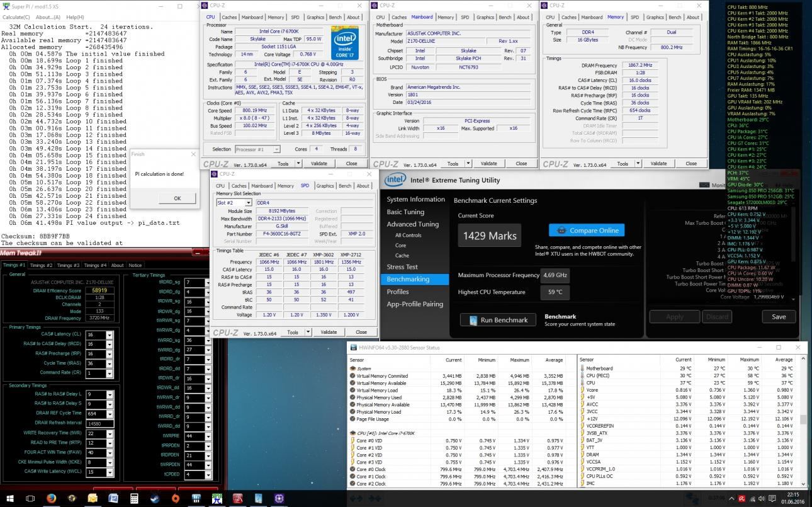
Task: Open the Calculate menu in Super PI
Action: [16, 17]
